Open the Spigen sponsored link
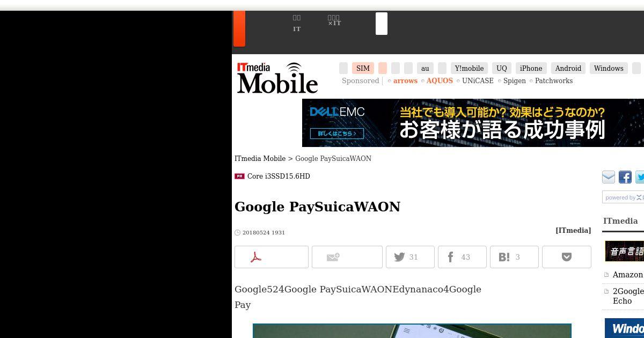The height and width of the screenshot is (338, 644). [515, 80]
